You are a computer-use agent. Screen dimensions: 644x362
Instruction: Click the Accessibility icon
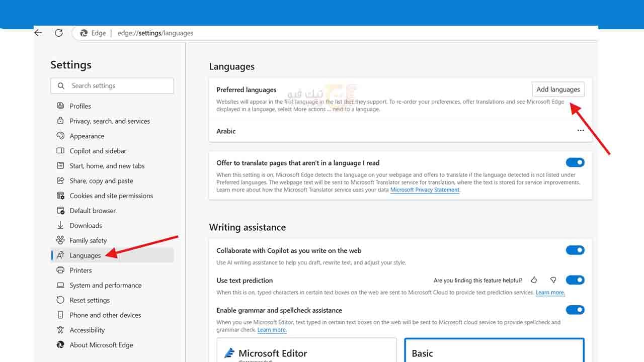pyautogui.click(x=60, y=330)
